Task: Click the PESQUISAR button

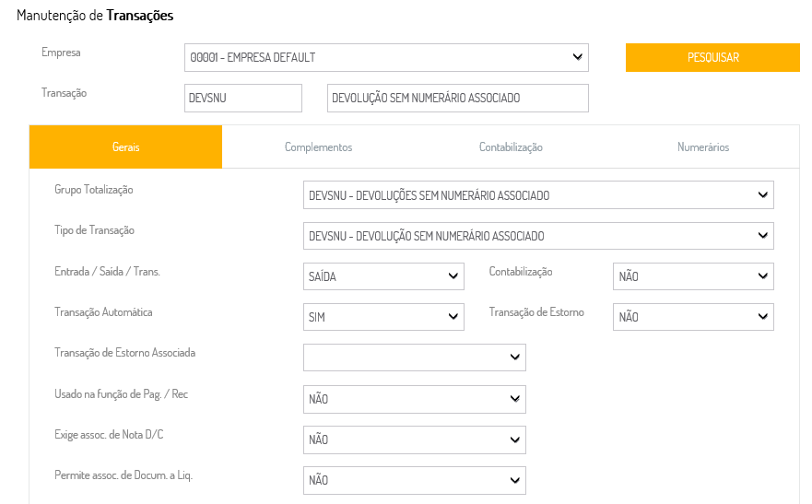Action: click(x=712, y=57)
